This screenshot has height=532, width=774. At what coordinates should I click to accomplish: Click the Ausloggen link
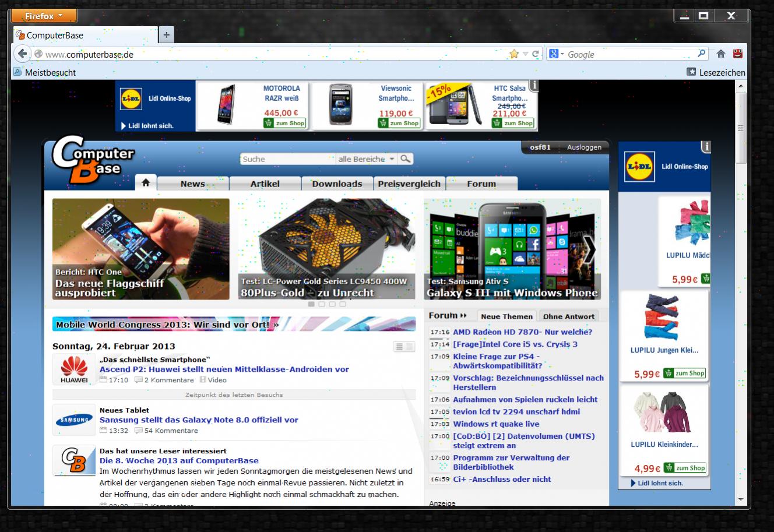pyautogui.click(x=584, y=147)
